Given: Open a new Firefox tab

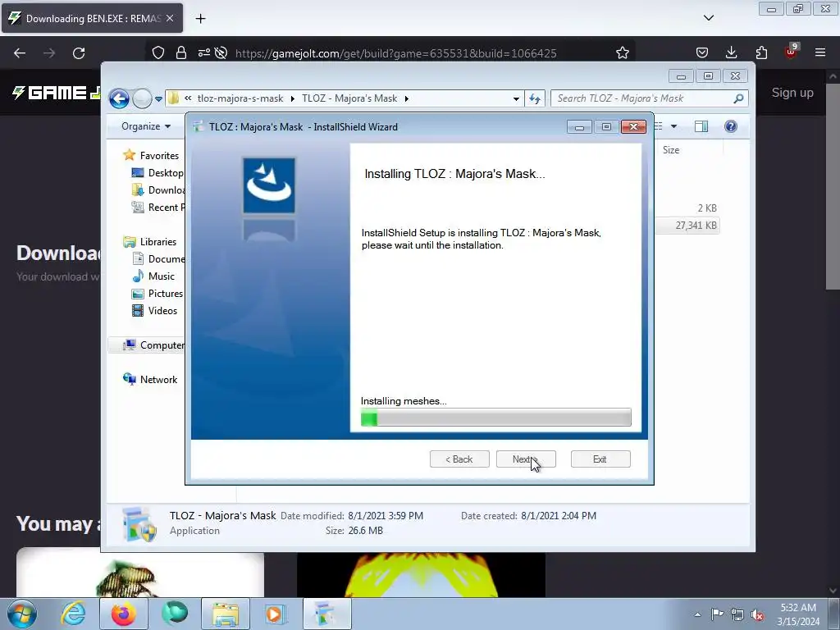Looking at the screenshot, I should (200, 19).
